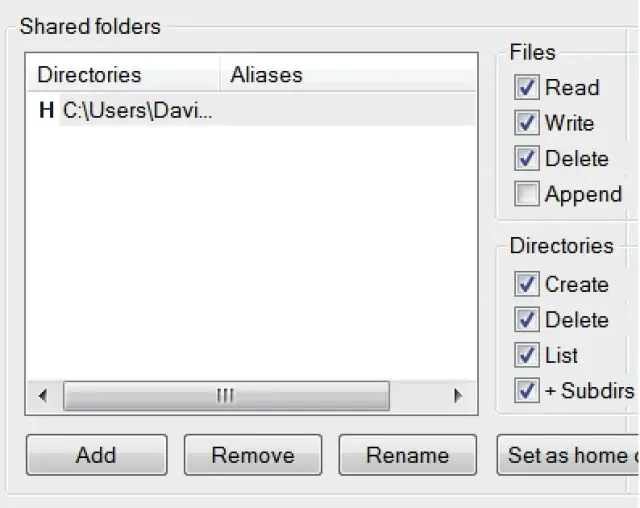Click the horizontal scrollbar thumb
640x508 pixels.
pyautogui.click(x=226, y=396)
